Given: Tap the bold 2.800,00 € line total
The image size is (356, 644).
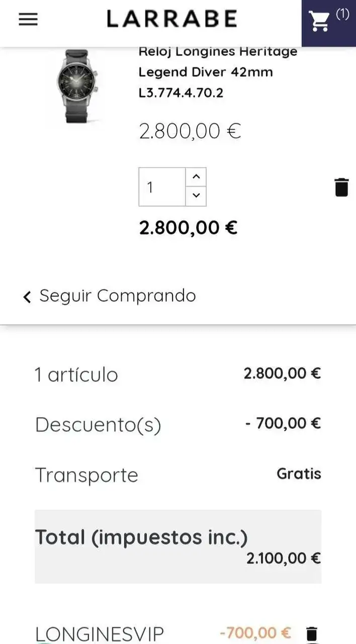Looking at the screenshot, I should (188, 228).
